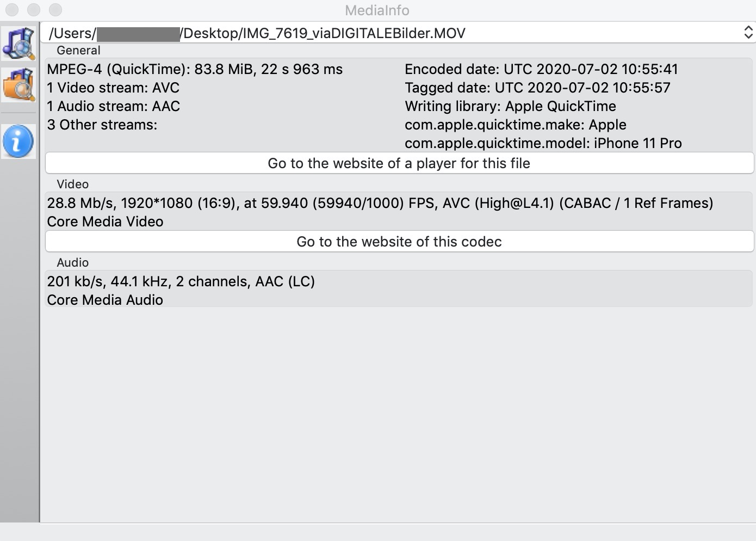Click the iPhone 11 Pro model line
This screenshot has width=756, height=541.
tap(543, 144)
